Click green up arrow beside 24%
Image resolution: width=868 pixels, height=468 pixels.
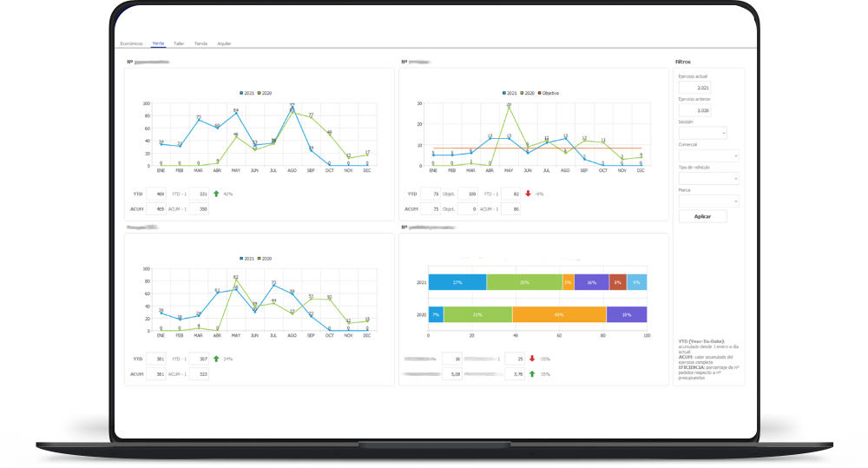click(x=216, y=359)
